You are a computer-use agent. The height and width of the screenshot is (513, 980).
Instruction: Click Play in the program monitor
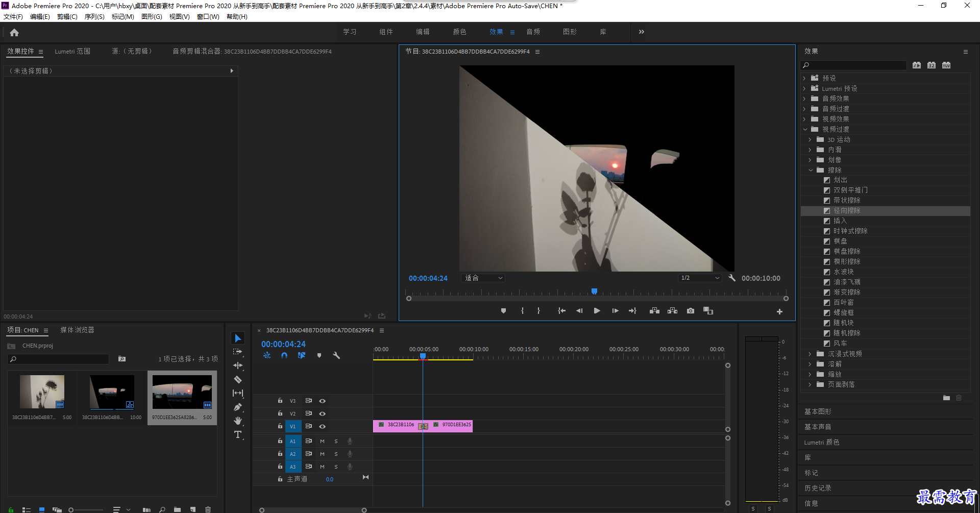[597, 311]
